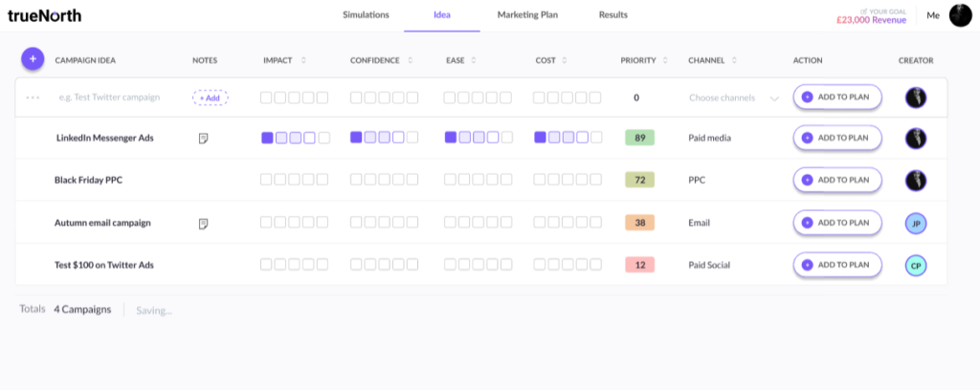Open notes icon for LinkedIn Messenger Ads
980x390 pixels.
click(203, 139)
